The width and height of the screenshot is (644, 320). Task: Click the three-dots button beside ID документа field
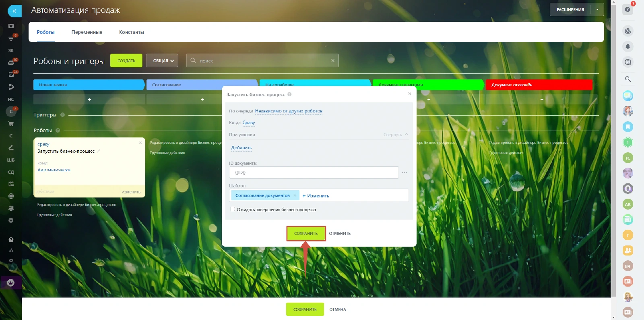[404, 172]
